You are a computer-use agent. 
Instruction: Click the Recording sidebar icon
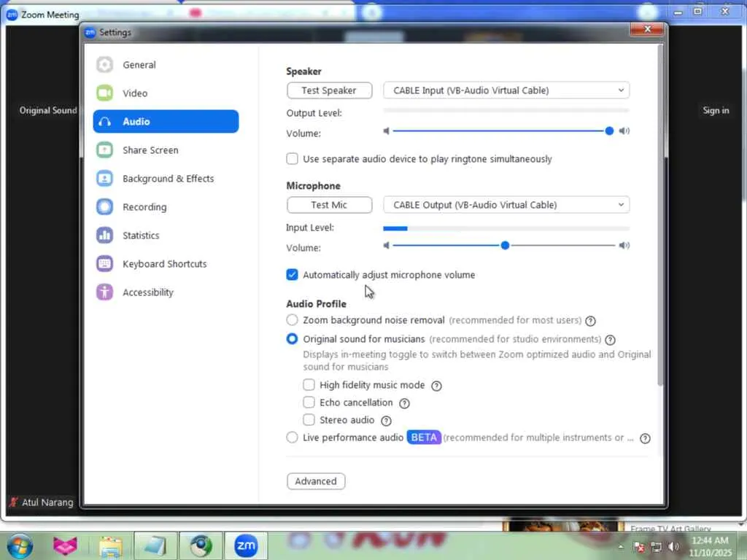104,206
